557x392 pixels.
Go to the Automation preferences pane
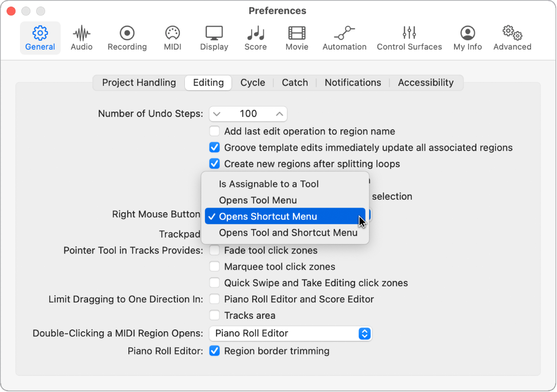point(344,38)
